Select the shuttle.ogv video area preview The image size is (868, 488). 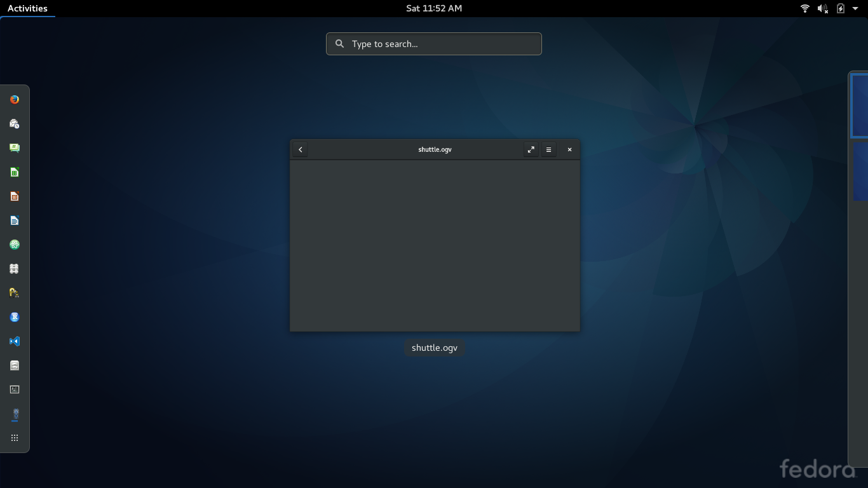(435, 245)
